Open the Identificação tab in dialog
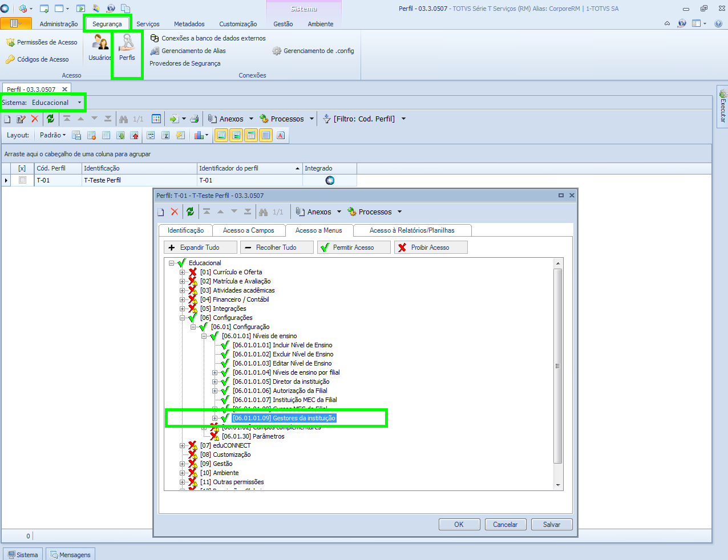The image size is (728, 560). click(185, 230)
